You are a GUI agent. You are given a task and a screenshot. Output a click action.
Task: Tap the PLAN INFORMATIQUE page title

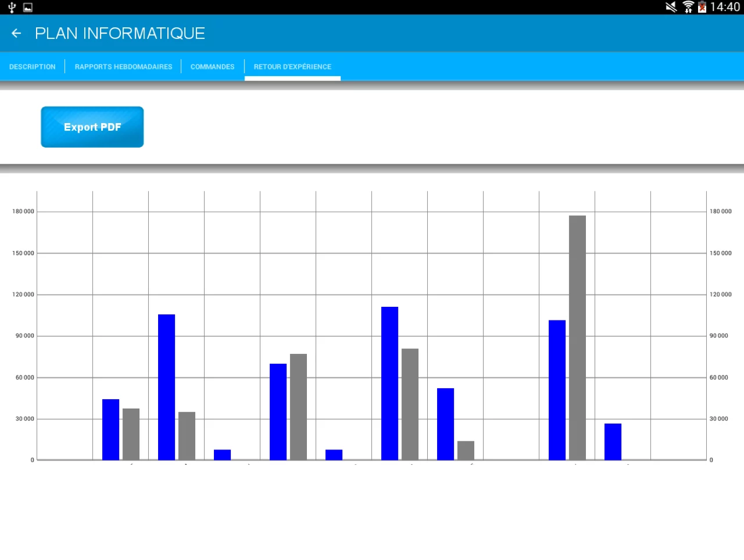(x=120, y=33)
